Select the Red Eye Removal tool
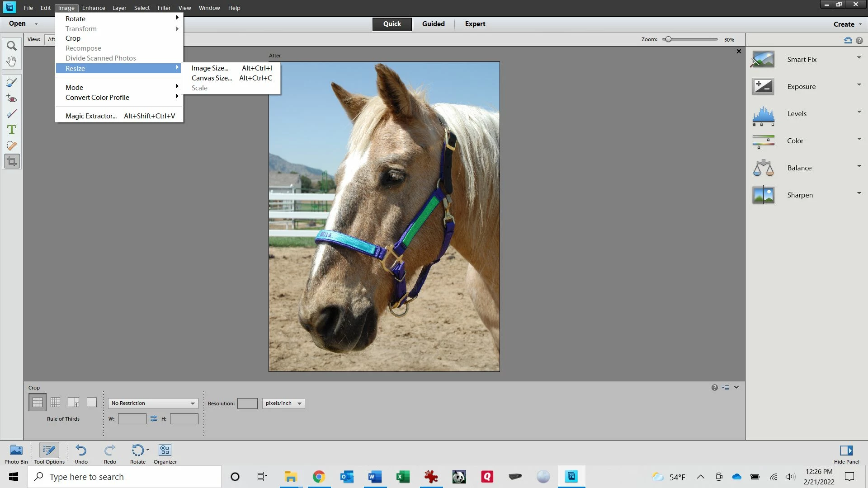868x488 pixels. click(x=12, y=98)
